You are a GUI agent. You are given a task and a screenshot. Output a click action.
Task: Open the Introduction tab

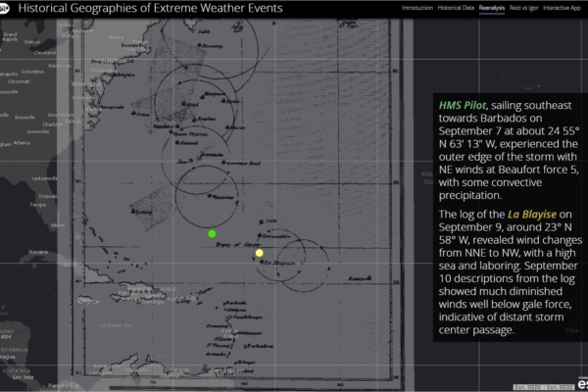[x=417, y=8]
